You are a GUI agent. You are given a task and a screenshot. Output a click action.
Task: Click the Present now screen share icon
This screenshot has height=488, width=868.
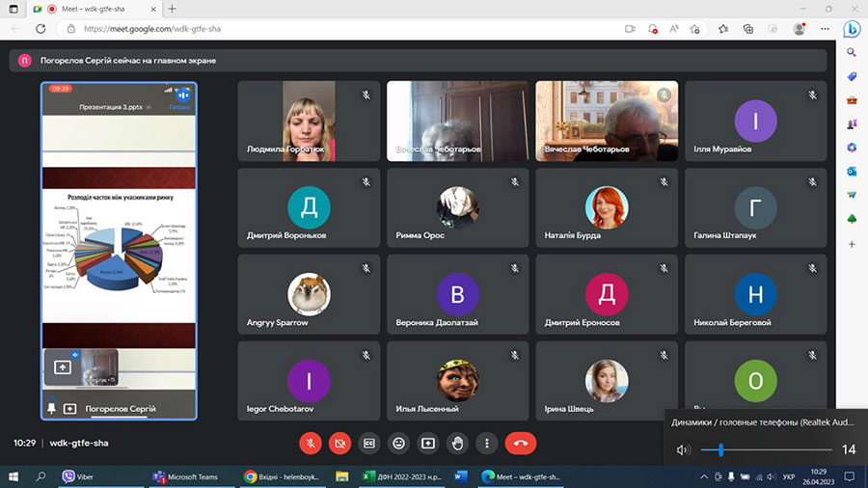click(428, 444)
